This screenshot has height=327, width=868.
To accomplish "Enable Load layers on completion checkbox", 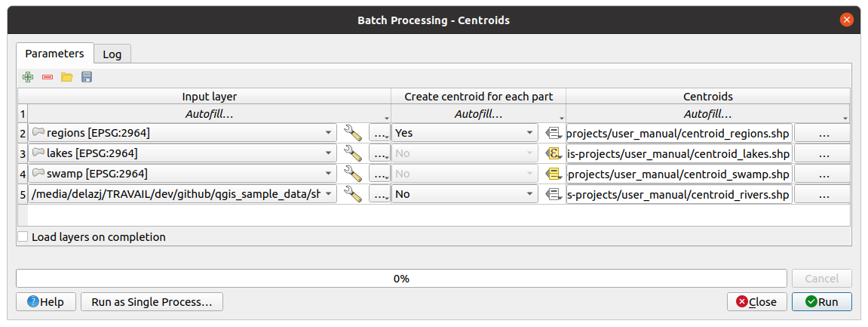I will tap(23, 237).
